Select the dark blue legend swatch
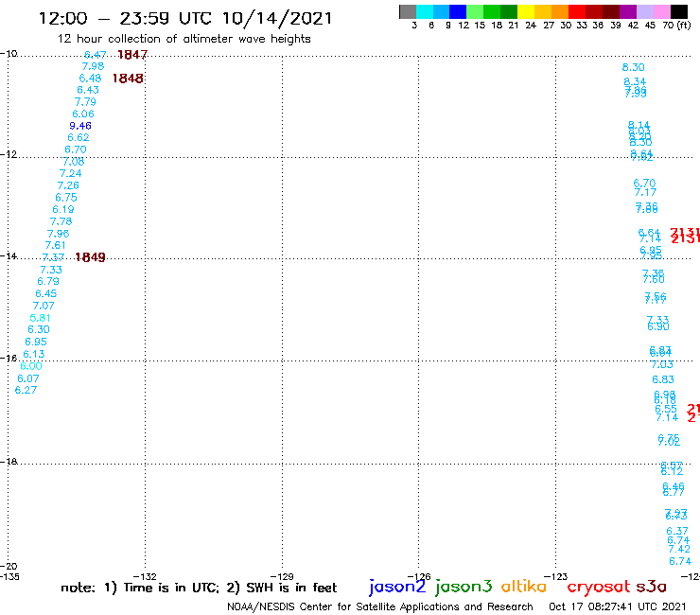Screen dimensions: 700x615 [x=458, y=11]
